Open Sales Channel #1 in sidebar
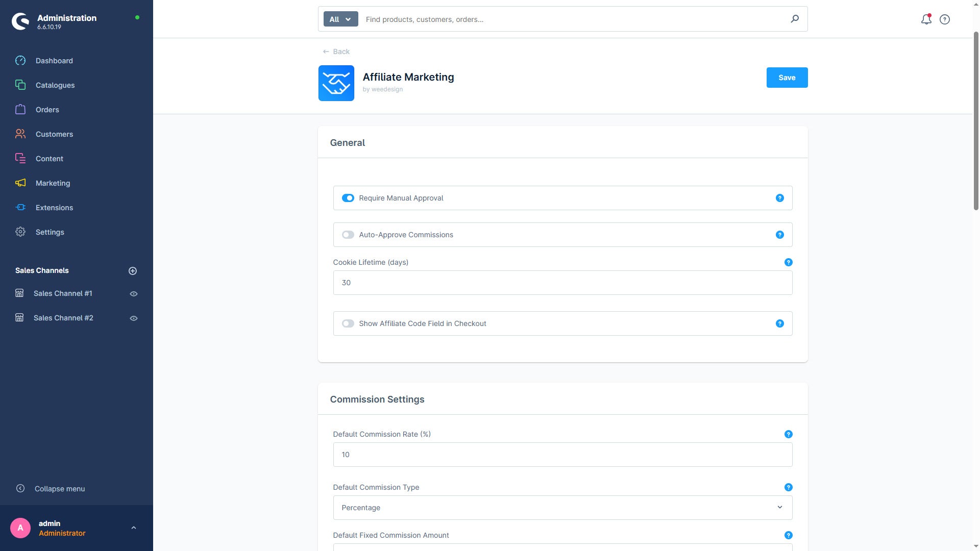 [63, 294]
